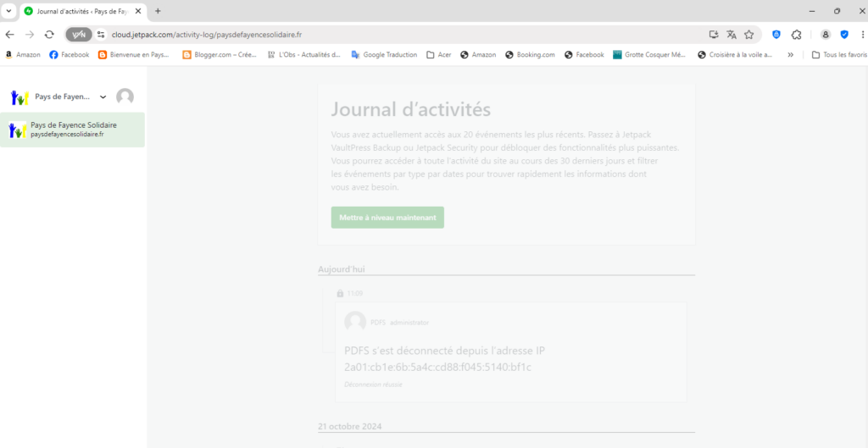This screenshot has width=868, height=448.
Task: Click the browser reload page icon
Action: click(x=49, y=35)
